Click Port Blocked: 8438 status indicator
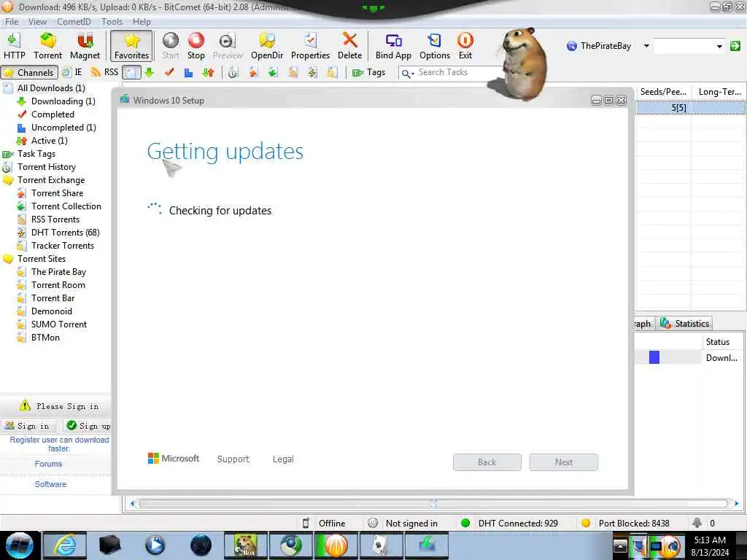Image resolution: width=747 pixels, height=560 pixels. click(x=625, y=524)
